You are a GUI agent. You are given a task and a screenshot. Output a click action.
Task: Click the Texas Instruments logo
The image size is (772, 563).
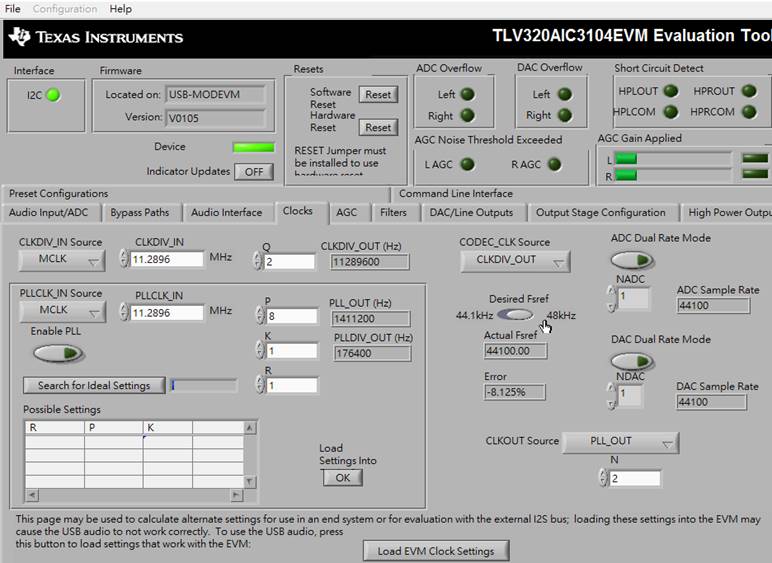pyautogui.click(x=96, y=37)
